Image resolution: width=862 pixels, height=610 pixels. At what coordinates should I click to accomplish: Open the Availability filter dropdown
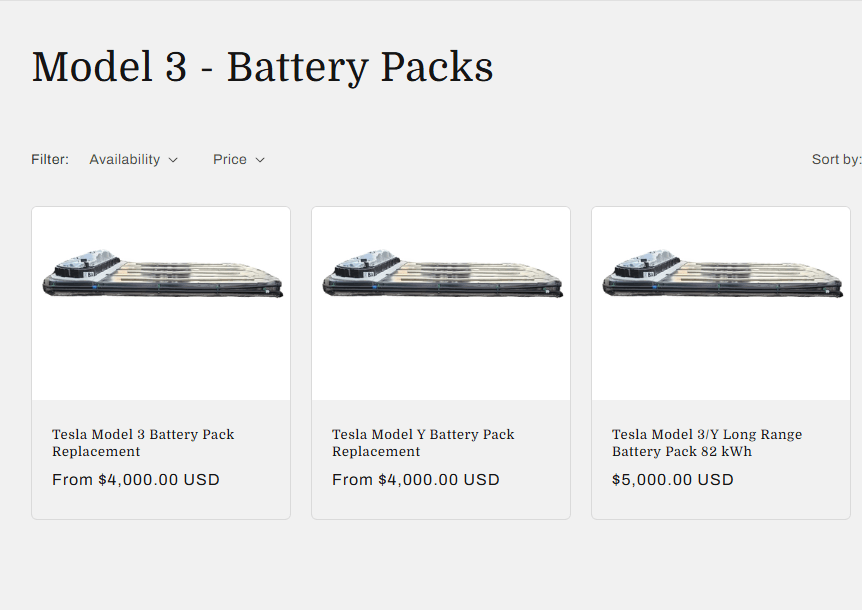[134, 159]
